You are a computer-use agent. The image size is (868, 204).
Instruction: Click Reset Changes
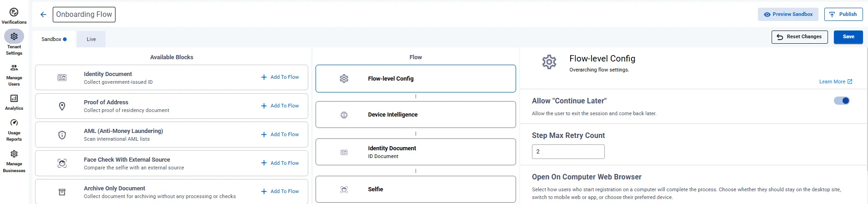tap(799, 37)
